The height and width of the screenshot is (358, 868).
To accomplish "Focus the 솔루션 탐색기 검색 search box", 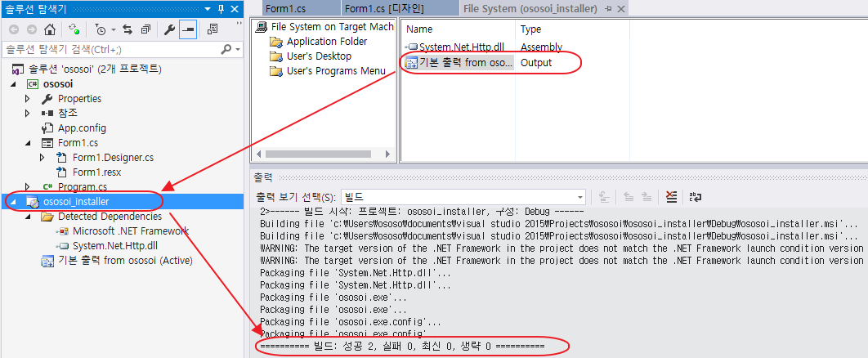I will click(x=110, y=49).
